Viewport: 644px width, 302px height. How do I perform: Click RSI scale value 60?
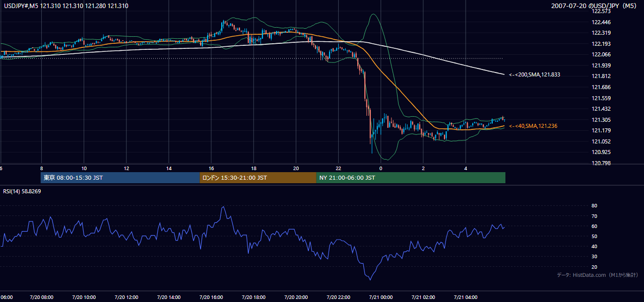click(595, 226)
